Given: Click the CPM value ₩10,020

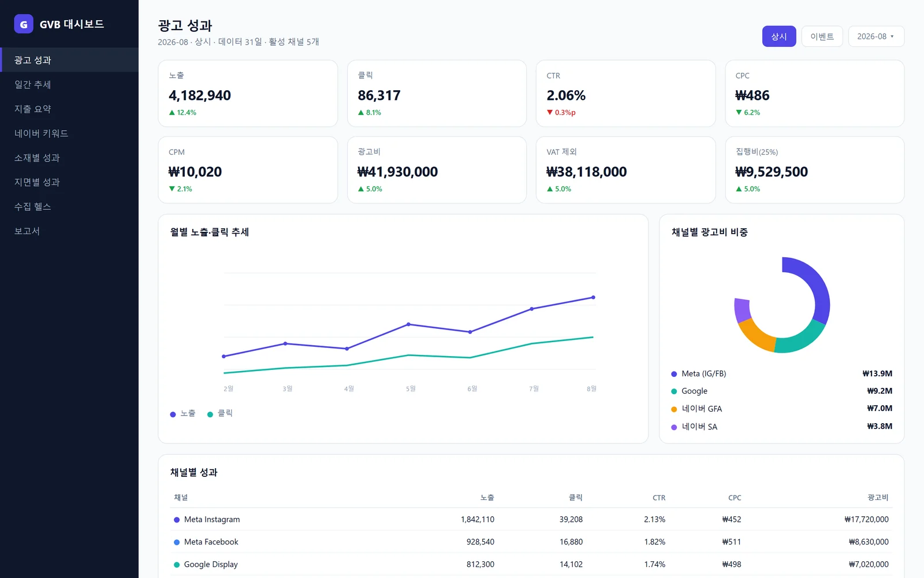Looking at the screenshot, I should [195, 172].
